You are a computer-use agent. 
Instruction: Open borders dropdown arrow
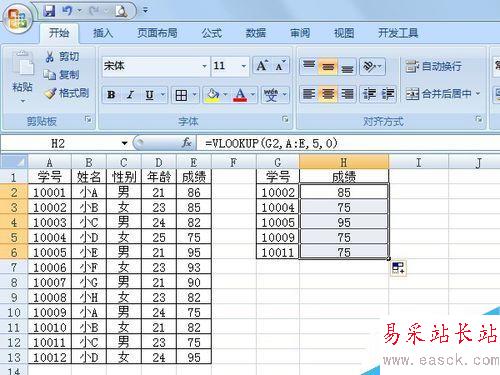(x=194, y=95)
